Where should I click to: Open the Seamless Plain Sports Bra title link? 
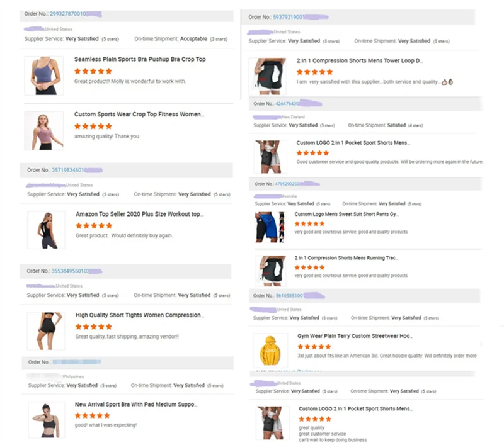140,59
